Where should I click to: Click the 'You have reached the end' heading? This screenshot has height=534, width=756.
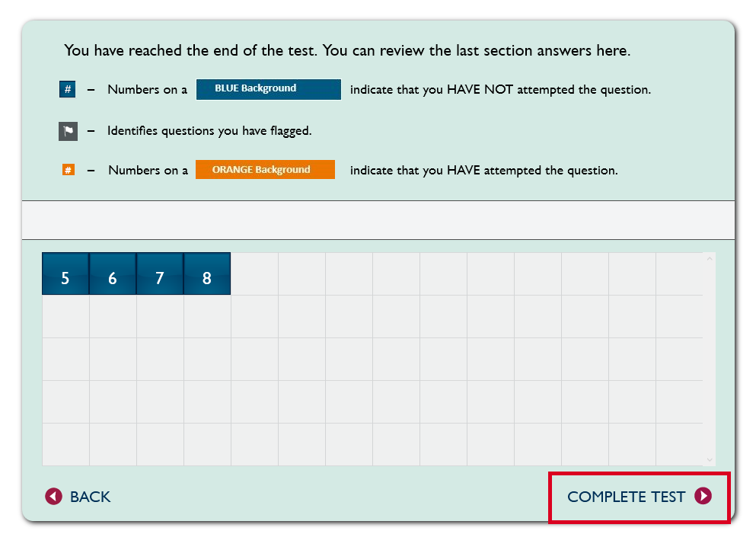click(347, 51)
